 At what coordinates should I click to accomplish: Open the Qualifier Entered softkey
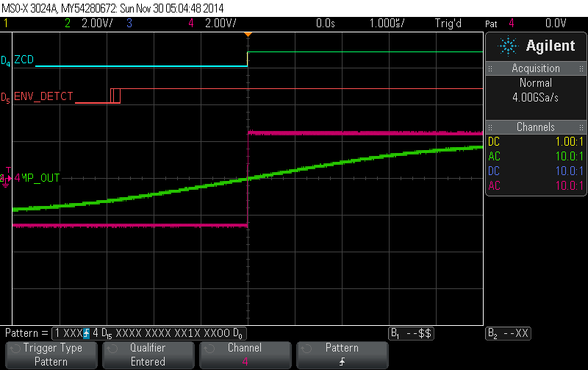[148, 355]
